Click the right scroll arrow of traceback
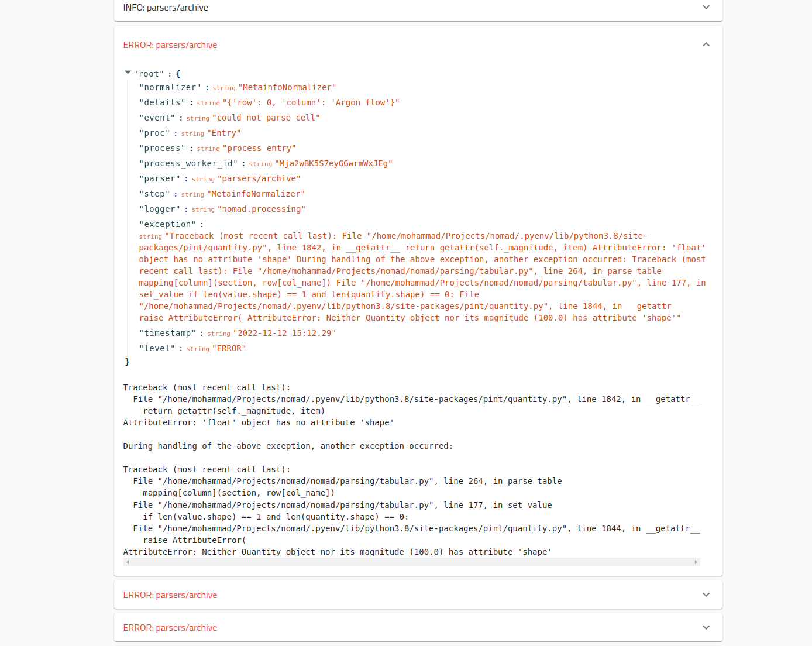The height and width of the screenshot is (646, 812). (x=696, y=562)
